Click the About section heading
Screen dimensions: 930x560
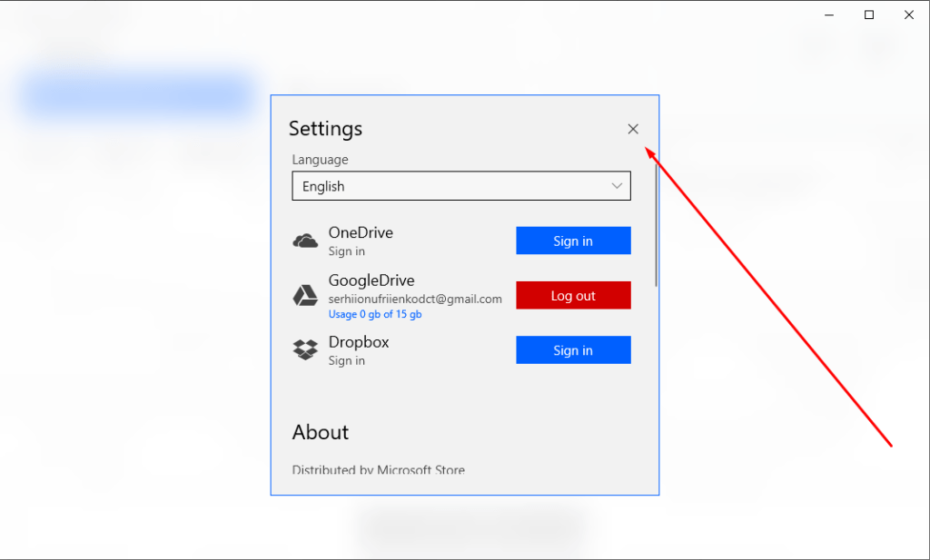[x=321, y=432]
